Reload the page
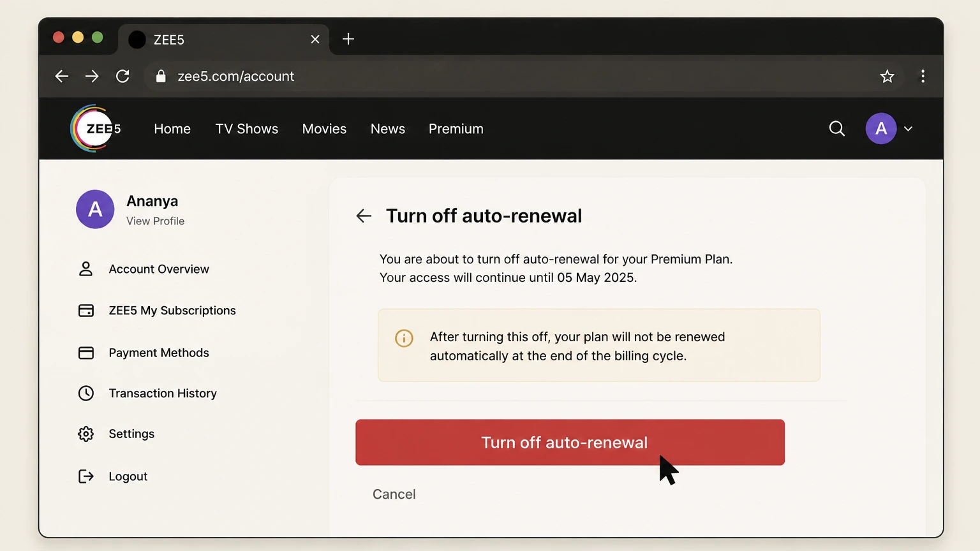The image size is (980, 551). 122,77
